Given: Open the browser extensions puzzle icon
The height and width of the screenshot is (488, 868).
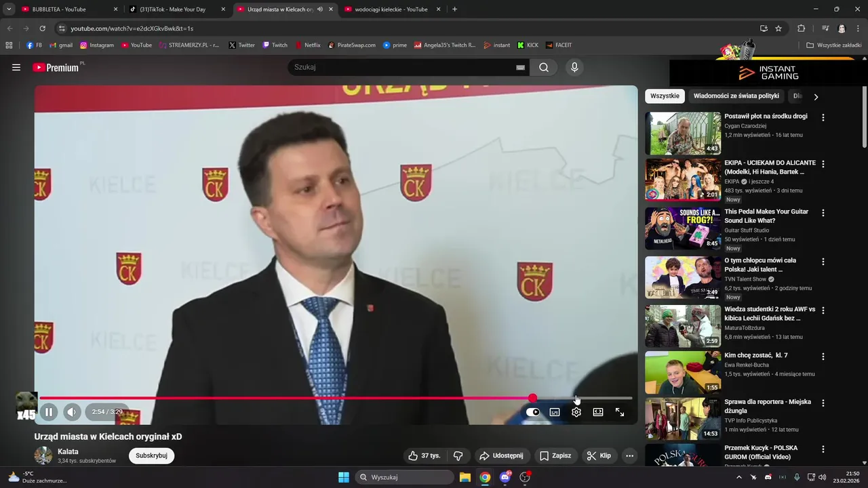Looking at the screenshot, I should click(x=801, y=28).
